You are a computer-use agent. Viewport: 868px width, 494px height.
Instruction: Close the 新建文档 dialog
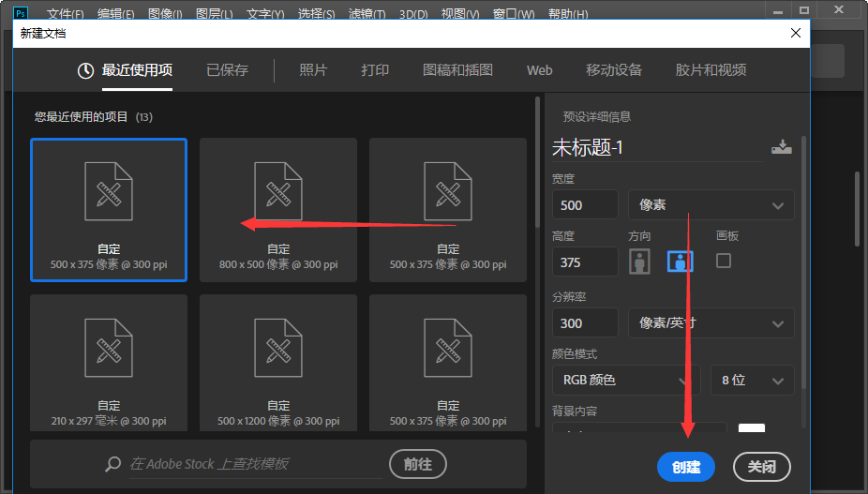click(796, 33)
